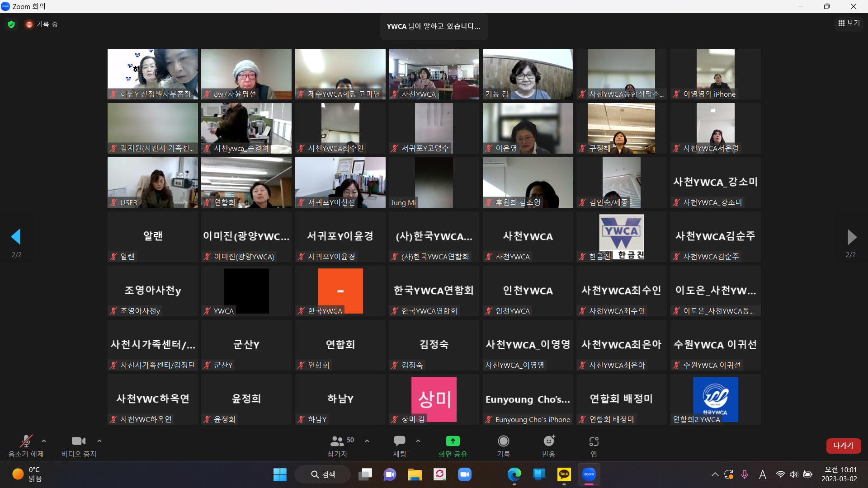The width and height of the screenshot is (868, 488).
Task: Open the chat (채팅) panel
Action: (x=400, y=446)
